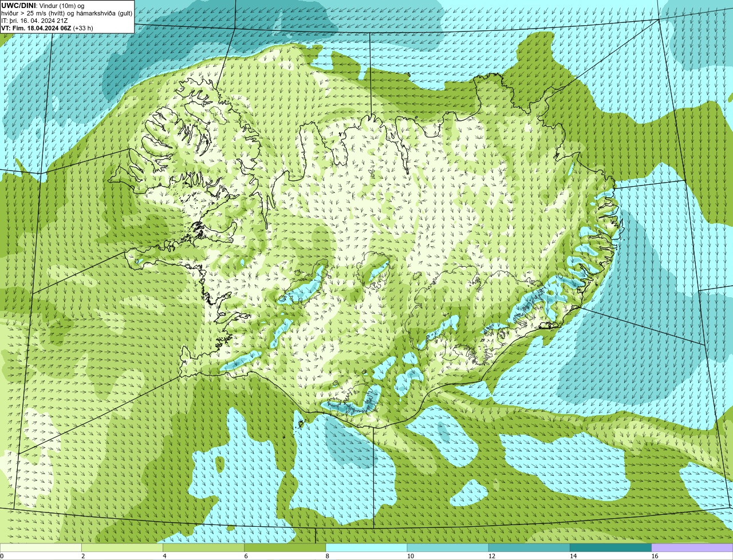
Task: Click the dark green 6–8 m/s legend swatch
Action: (285, 547)
